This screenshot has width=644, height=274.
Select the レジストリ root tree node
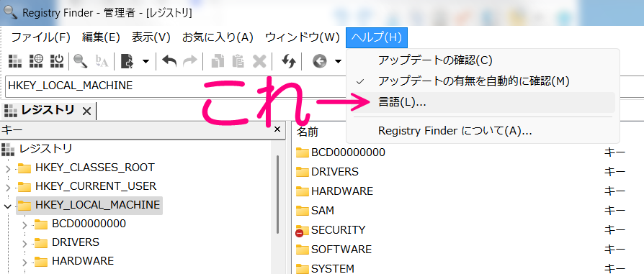[x=46, y=148]
